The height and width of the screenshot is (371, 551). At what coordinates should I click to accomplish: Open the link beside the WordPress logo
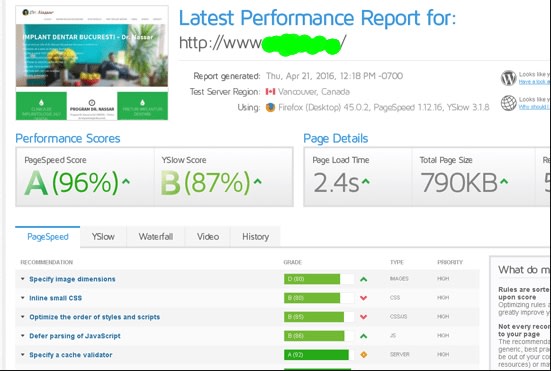point(534,82)
